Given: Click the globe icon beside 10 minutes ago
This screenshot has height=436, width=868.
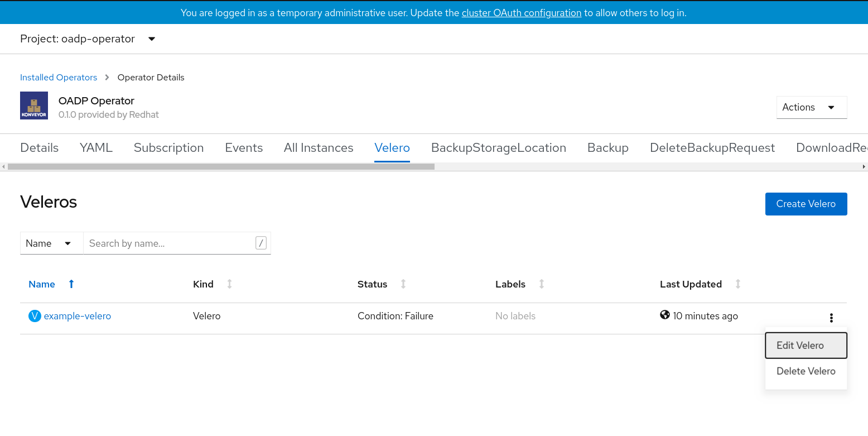Looking at the screenshot, I should [x=664, y=315].
